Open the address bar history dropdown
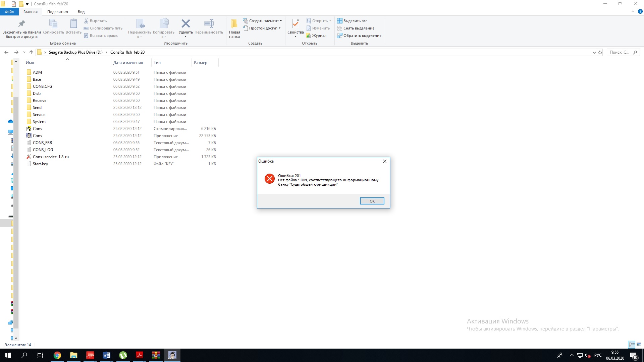 [x=594, y=52]
